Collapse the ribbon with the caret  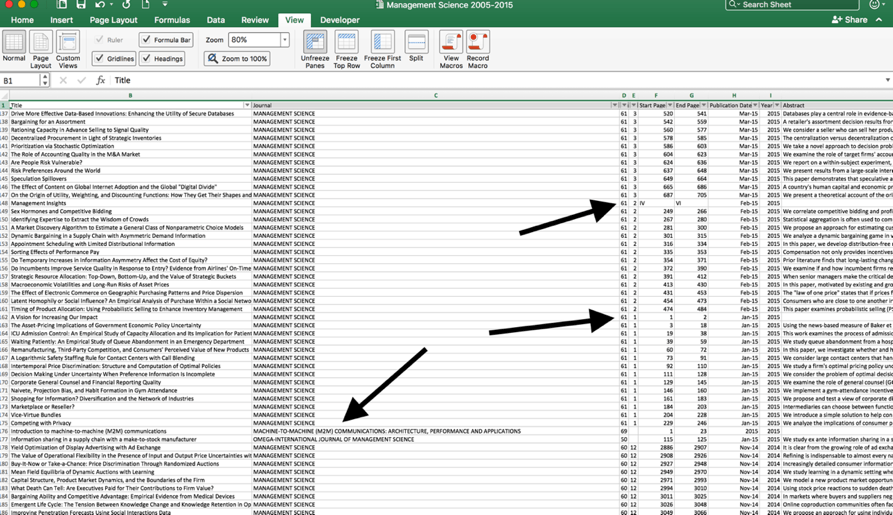click(879, 19)
